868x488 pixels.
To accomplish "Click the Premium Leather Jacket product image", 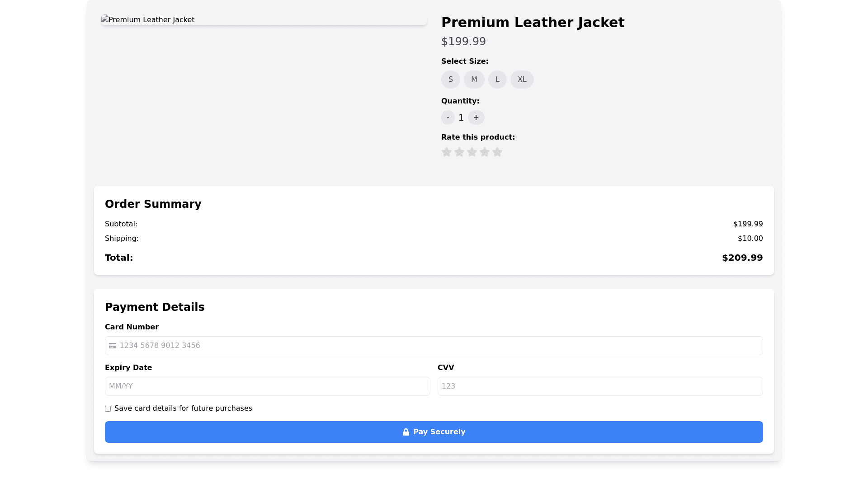I will [x=264, y=20].
